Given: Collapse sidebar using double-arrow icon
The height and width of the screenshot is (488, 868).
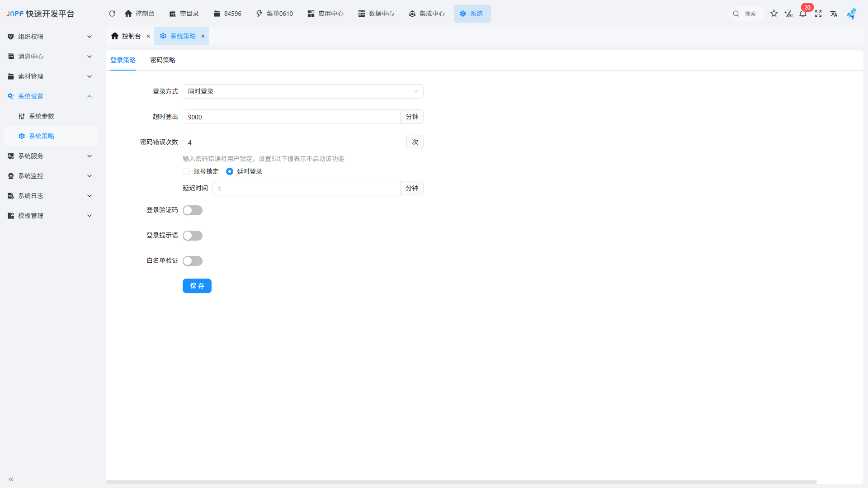Looking at the screenshot, I should pyautogui.click(x=11, y=479).
